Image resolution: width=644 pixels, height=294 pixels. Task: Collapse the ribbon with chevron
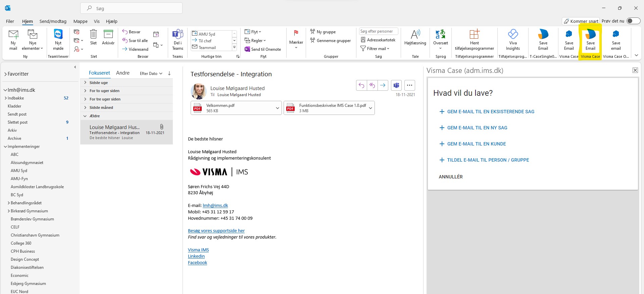click(x=637, y=55)
